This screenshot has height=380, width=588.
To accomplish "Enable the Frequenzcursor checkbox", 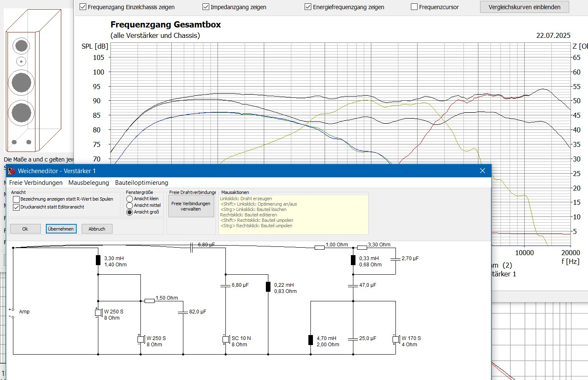I will tap(414, 7).
